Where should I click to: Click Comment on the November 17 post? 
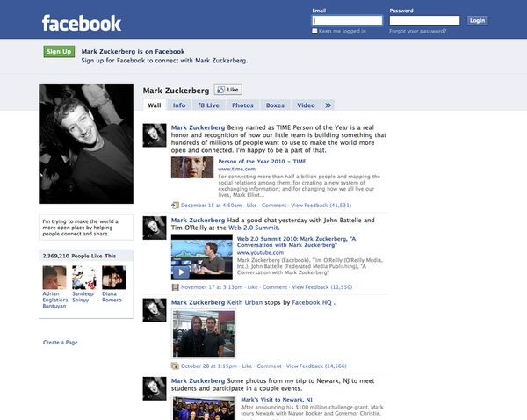pyautogui.click(x=275, y=287)
